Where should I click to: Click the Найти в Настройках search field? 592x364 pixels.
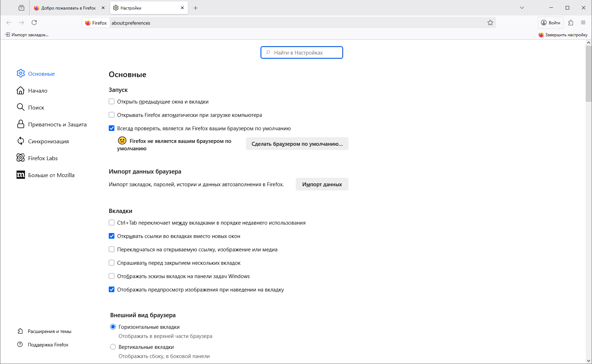click(302, 52)
